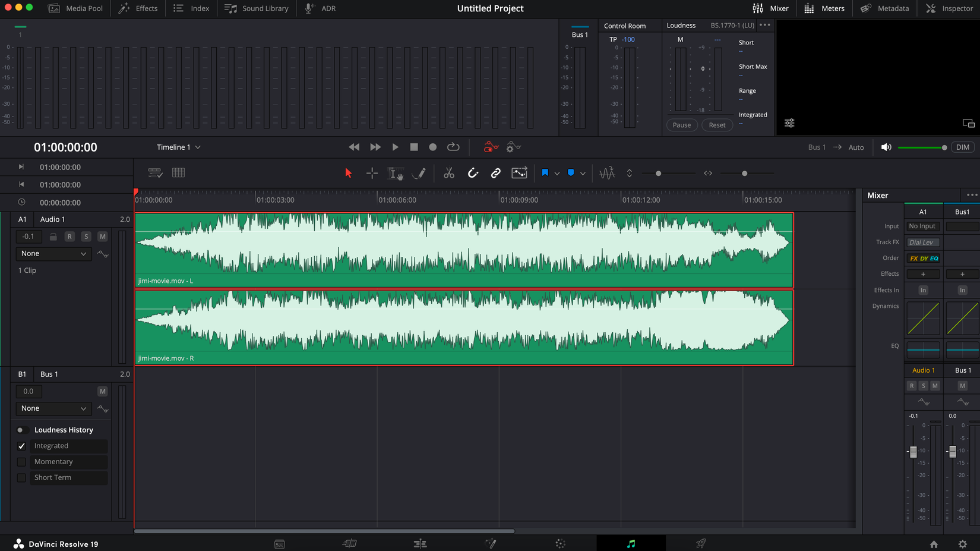Toggle snapping with the magnet icon
The image size is (980, 551).
(x=473, y=173)
